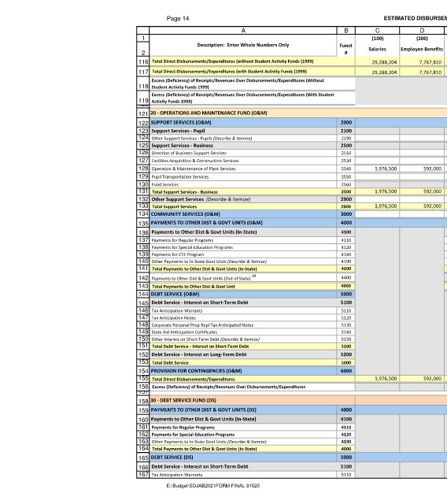Click function number 6000 for contingencies
Screen dimensions: 447x504
345,371
